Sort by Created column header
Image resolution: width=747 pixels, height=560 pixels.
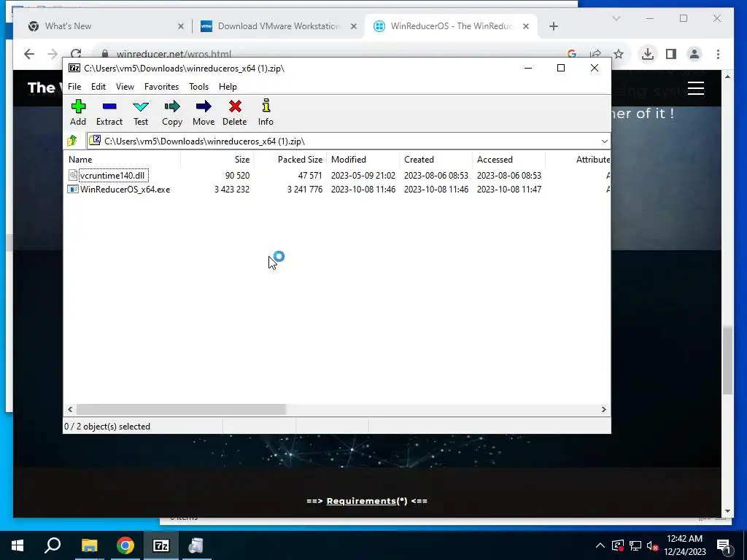pyautogui.click(x=436, y=160)
